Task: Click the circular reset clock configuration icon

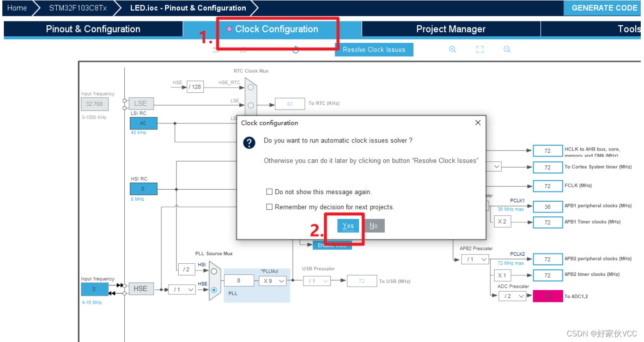Action: coord(295,50)
